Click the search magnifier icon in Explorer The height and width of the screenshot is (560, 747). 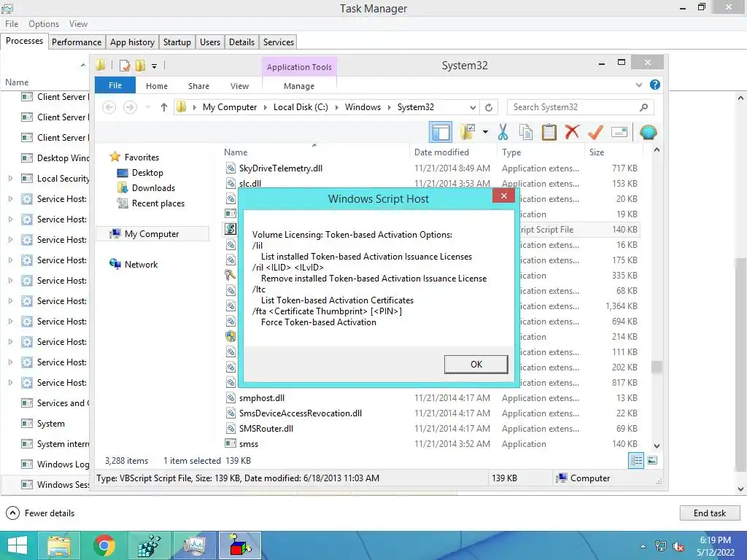pos(643,107)
